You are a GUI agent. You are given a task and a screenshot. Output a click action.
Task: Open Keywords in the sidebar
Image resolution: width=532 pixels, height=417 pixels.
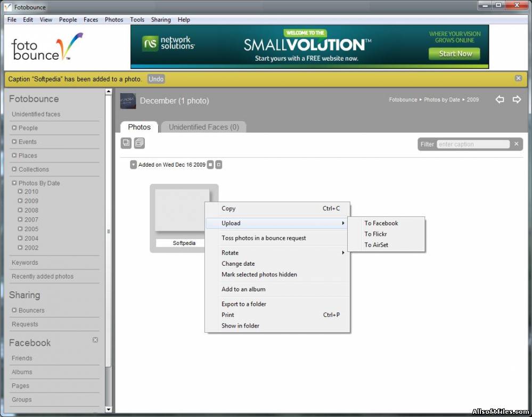[25, 262]
